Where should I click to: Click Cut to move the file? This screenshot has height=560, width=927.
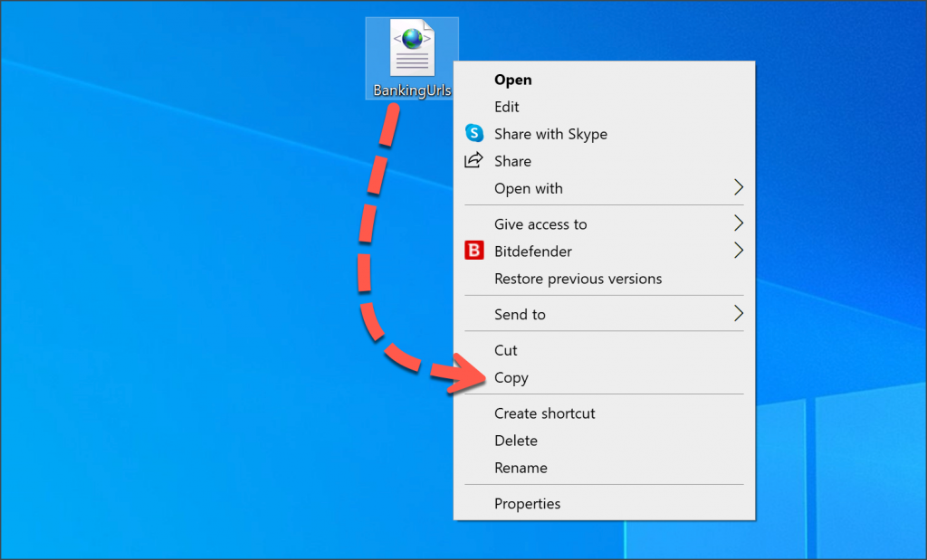[x=505, y=350]
